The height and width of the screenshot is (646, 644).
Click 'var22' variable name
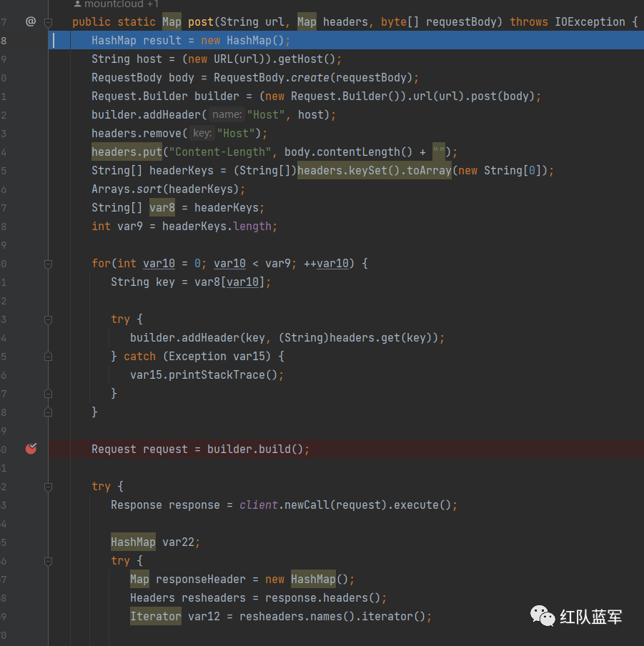tap(178, 542)
